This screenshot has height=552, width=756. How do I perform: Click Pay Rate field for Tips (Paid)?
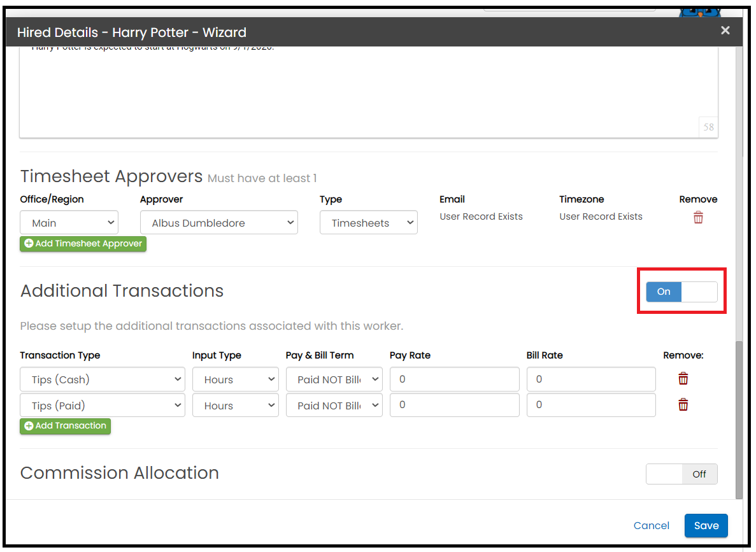[x=454, y=405]
